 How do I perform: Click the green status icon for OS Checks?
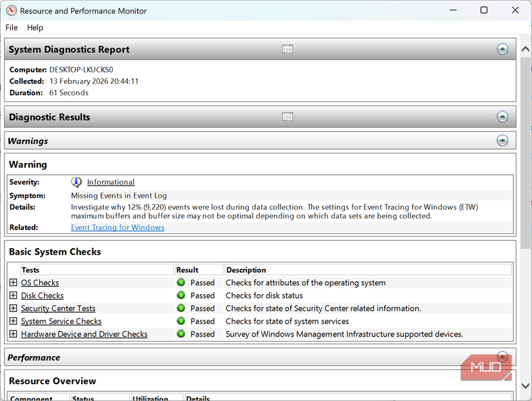[x=181, y=282]
